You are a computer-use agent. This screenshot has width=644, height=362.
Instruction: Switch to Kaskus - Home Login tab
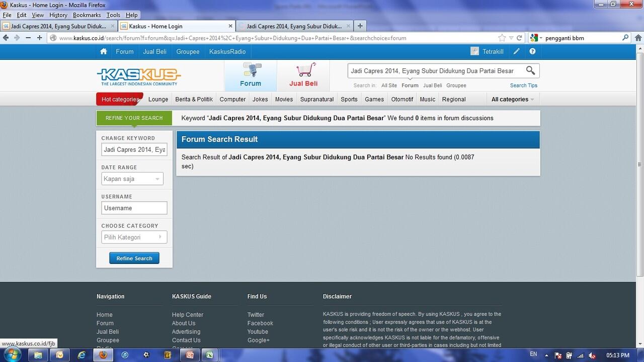(177, 26)
